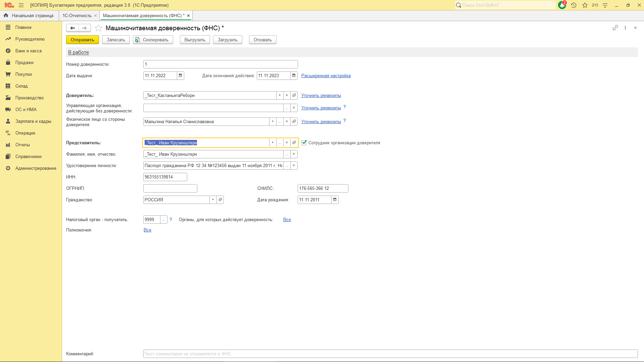This screenshot has width=644, height=362.
Task: Switch to Начальная страница tab
Action: (x=29, y=15)
